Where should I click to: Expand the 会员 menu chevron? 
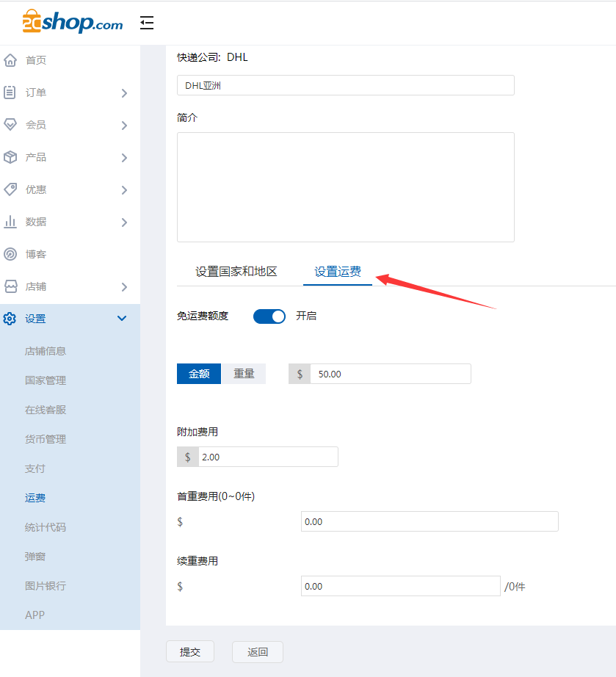pos(124,126)
